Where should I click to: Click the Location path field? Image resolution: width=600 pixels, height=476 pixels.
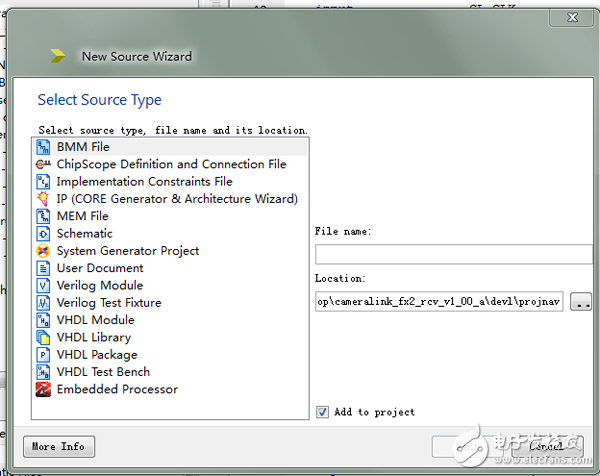tap(439, 301)
